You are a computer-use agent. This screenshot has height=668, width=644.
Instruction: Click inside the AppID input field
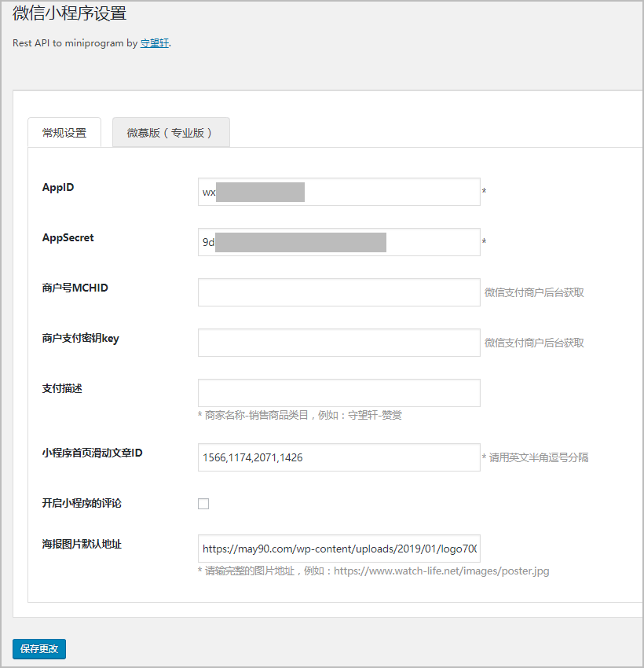pos(338,192)
